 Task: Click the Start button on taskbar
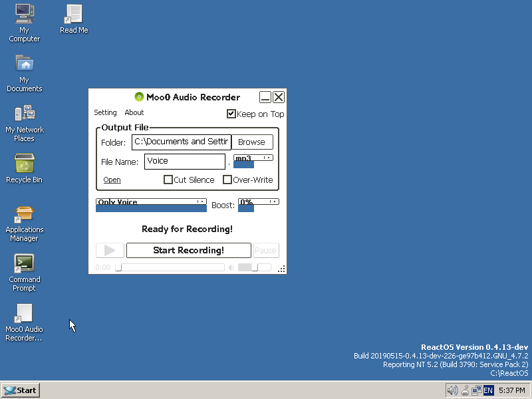(21, 390)
